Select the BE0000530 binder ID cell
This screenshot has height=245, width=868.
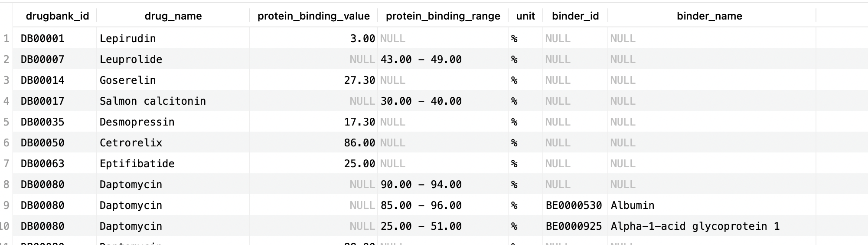pyautogui.click(x=574, y=205)
